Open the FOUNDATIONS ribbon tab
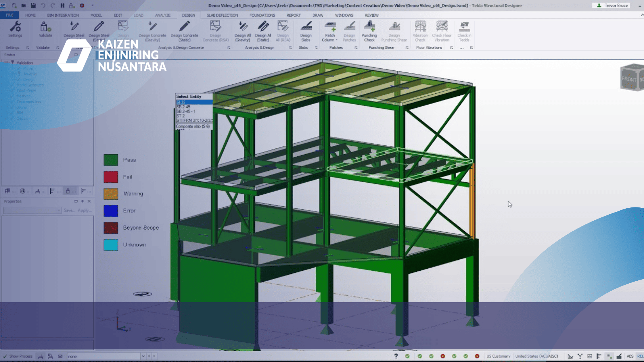Screen dimensions: 644x362 [x=262, y=15]
